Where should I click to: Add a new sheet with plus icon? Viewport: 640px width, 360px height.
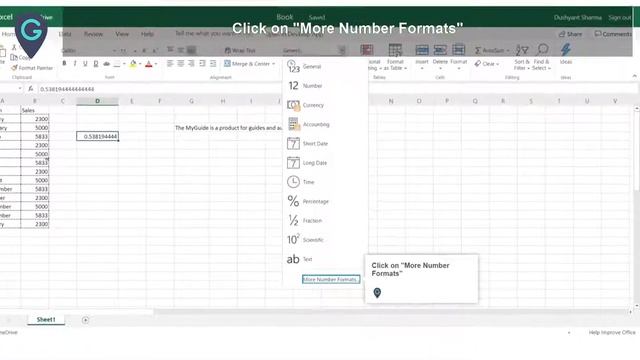tap(85, 320)
